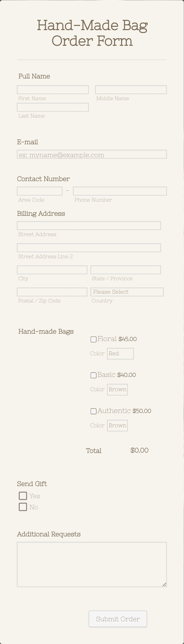The width and height of the screenshot is (184, 644).
Task: Click the Street Address input field
Action: 89,225
